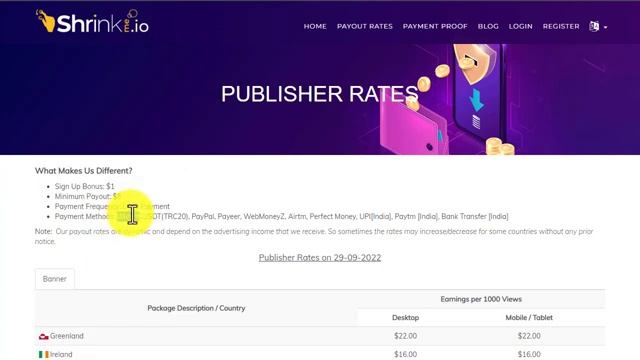
Task: Click the Airtm payment method text
Action: click(x=297, y=216)
